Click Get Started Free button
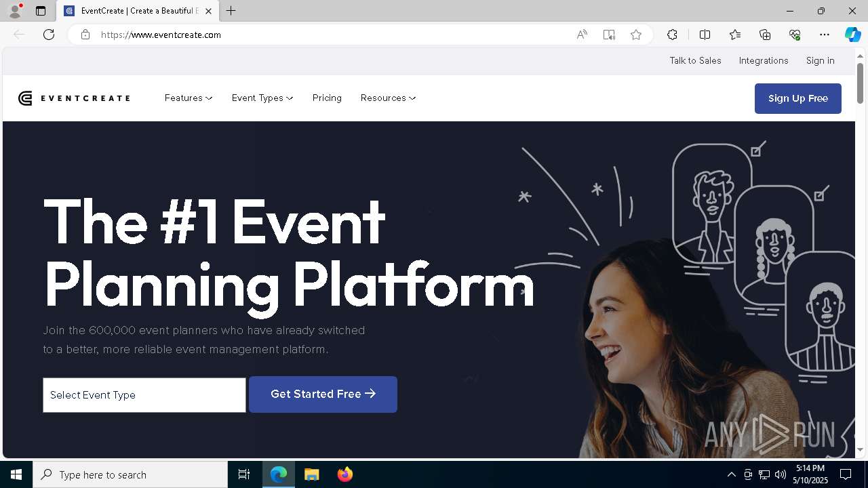 point(323,394)
